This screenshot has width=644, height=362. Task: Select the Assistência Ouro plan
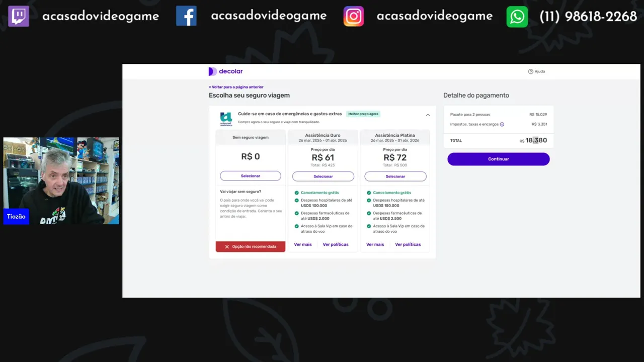pos(323,176)
